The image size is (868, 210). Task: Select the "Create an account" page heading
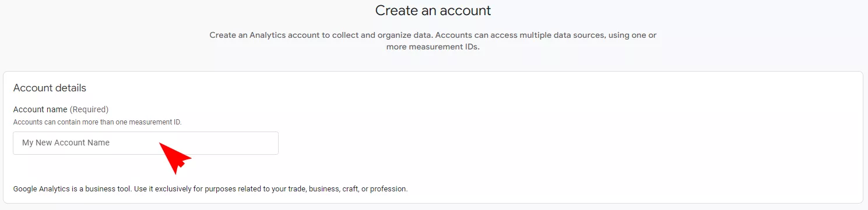pyautogui.click(x=433, y=10)
